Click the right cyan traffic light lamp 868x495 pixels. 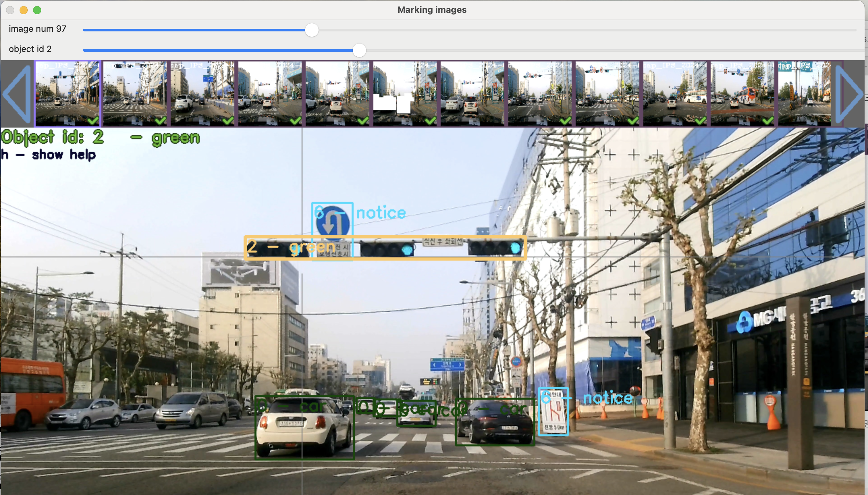(x=515, y=248)
